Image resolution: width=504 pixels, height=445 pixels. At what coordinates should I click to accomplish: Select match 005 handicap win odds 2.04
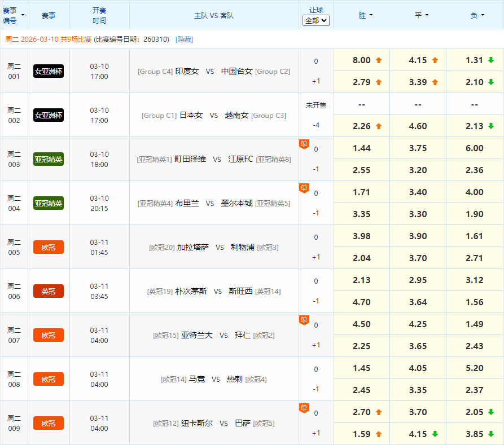(x=362, y=258)
